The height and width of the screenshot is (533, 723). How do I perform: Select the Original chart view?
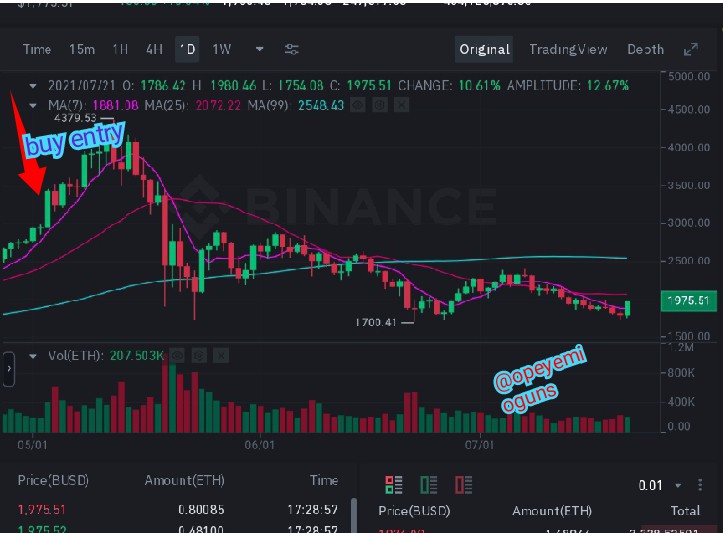tap(484, 49)
